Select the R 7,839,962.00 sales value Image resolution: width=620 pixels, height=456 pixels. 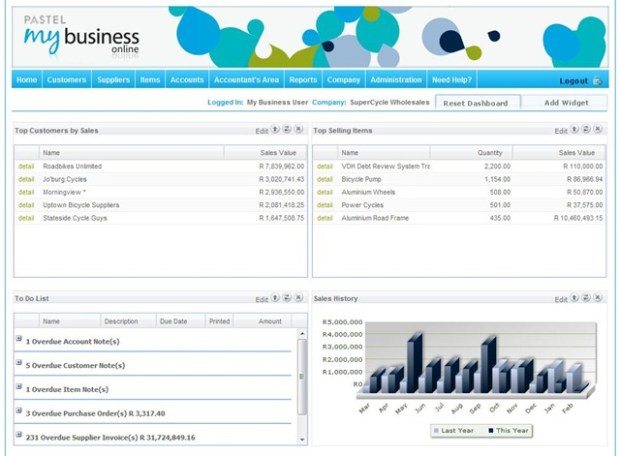[x=282, y=167]
